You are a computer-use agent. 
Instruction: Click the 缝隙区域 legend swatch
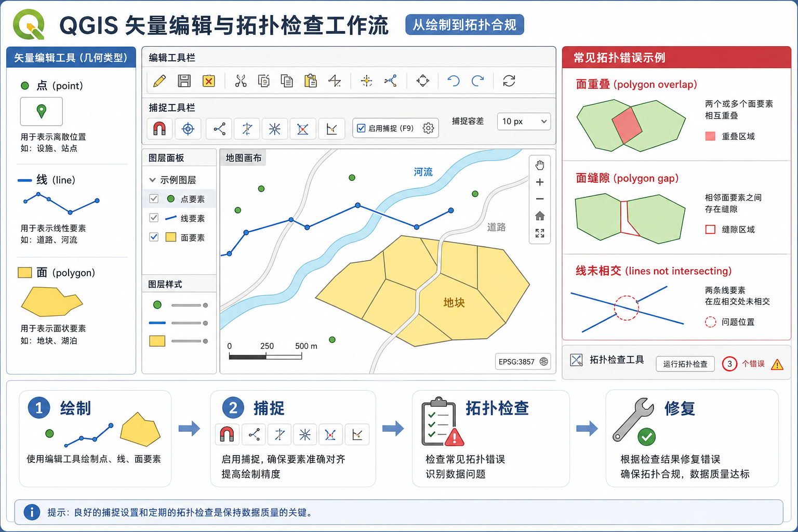(x=710, y=230)
